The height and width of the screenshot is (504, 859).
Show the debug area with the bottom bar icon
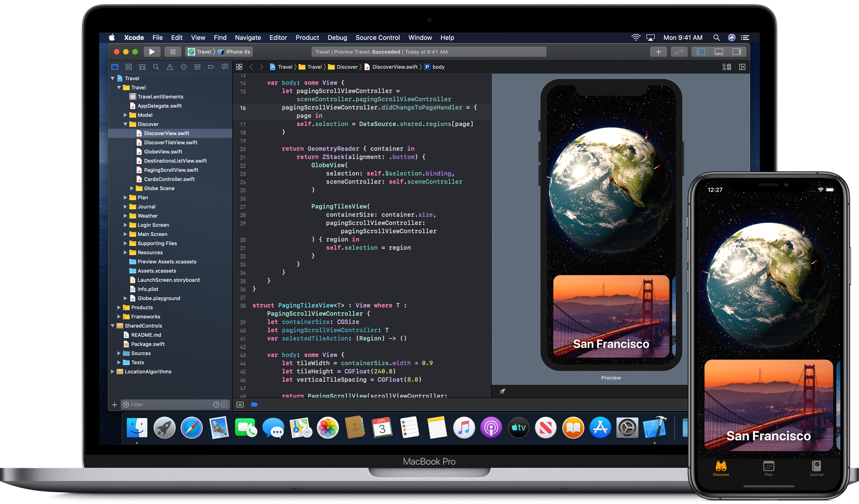pos(240,405)
